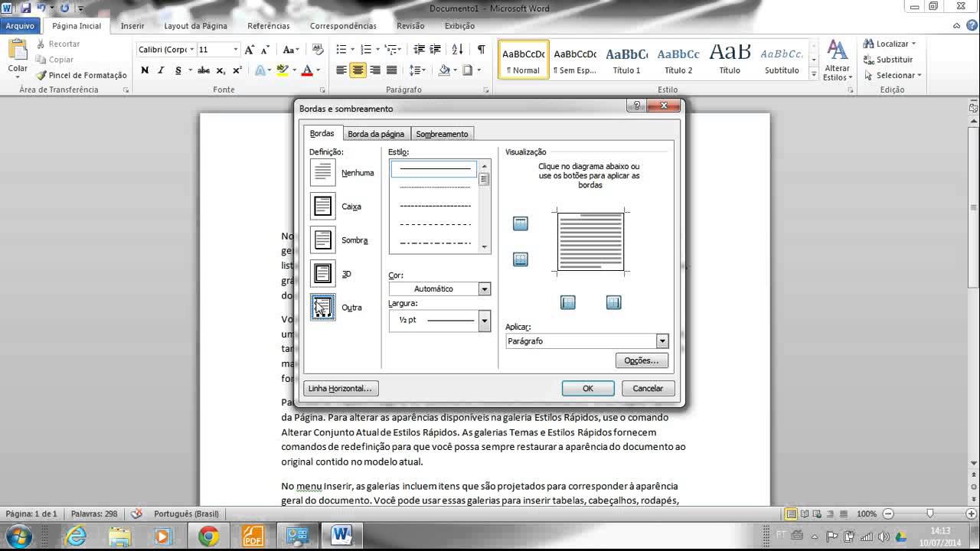This screenshot has width=980, height=551.
Task: Open the Largura width dropdown
Action: click(x=484, y=320)
